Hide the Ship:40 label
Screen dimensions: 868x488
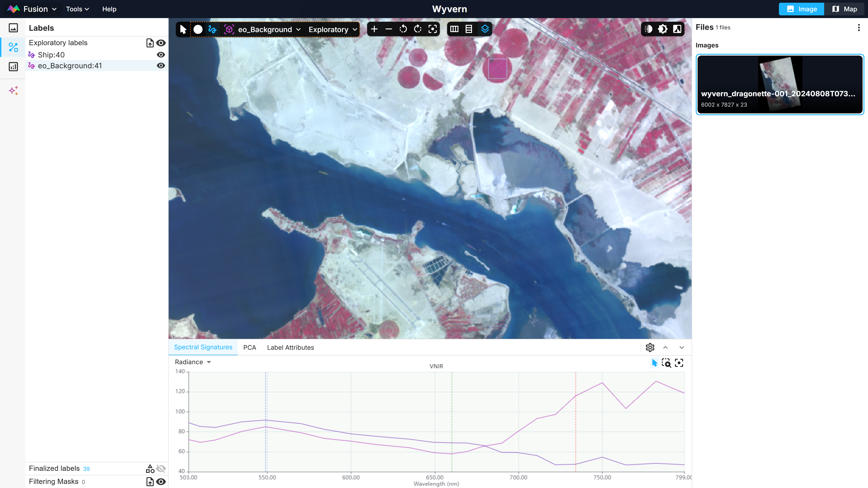[161, 54]
